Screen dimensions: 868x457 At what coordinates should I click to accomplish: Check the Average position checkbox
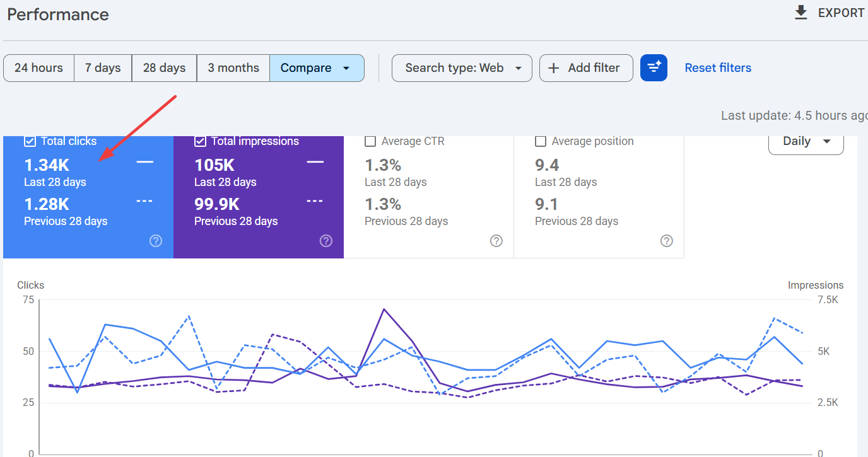(541, 141)
